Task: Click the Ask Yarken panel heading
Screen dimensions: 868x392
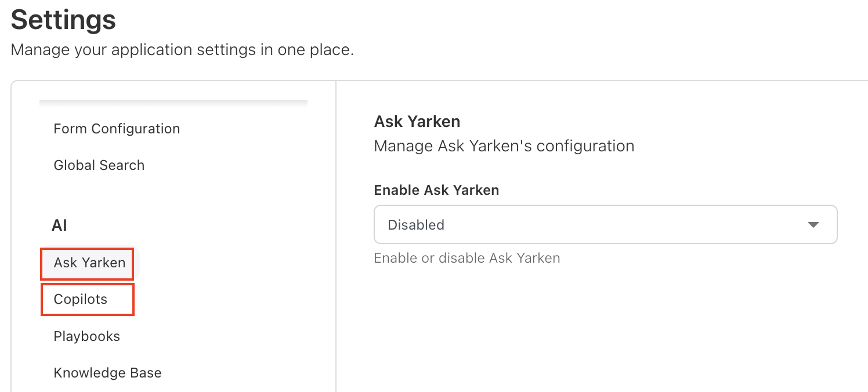Action: click(x=417, y=122)
